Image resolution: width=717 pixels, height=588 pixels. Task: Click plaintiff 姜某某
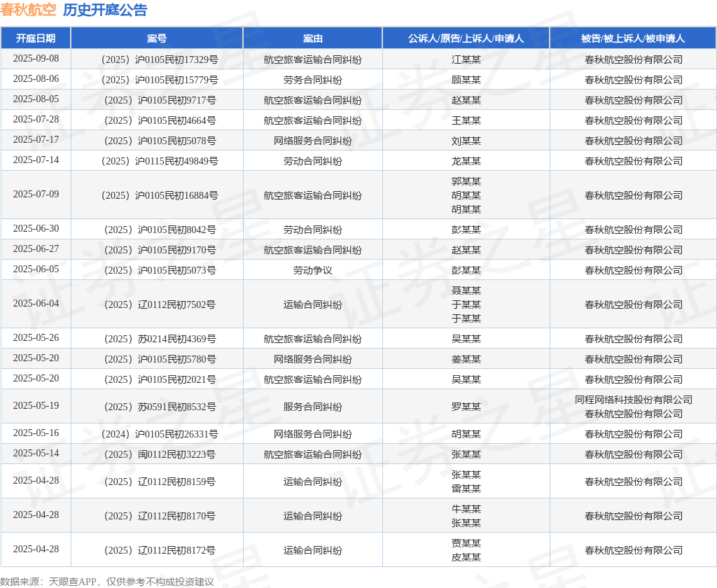(466, 359)
